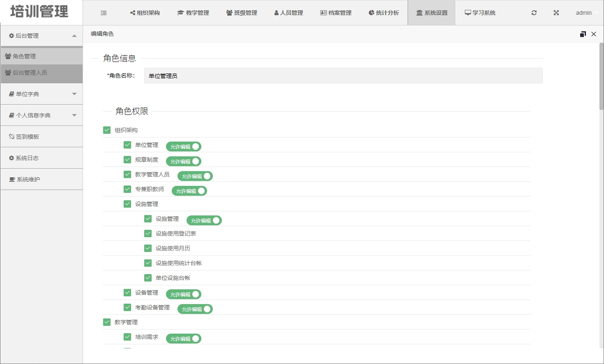Toggle fullscreen using the expand icon

(x=556, y=13)
